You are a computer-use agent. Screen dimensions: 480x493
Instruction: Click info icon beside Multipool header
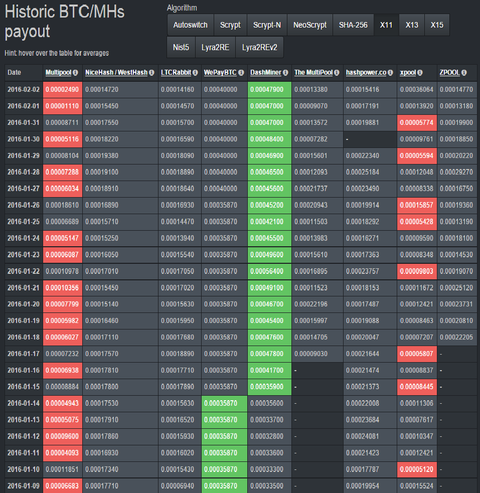point(75,73)
